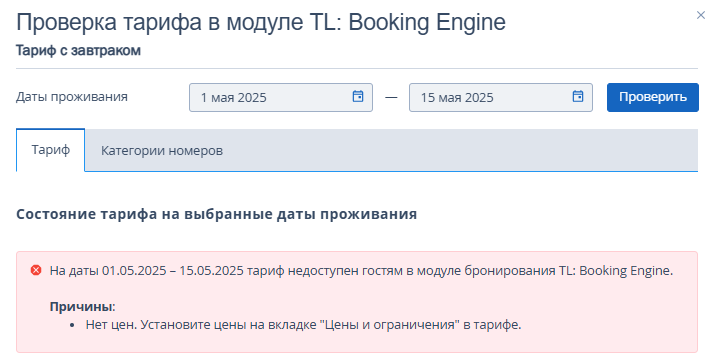Click the Состояние тарифа section heading
The image size is (715, 364).
[217, 214]
